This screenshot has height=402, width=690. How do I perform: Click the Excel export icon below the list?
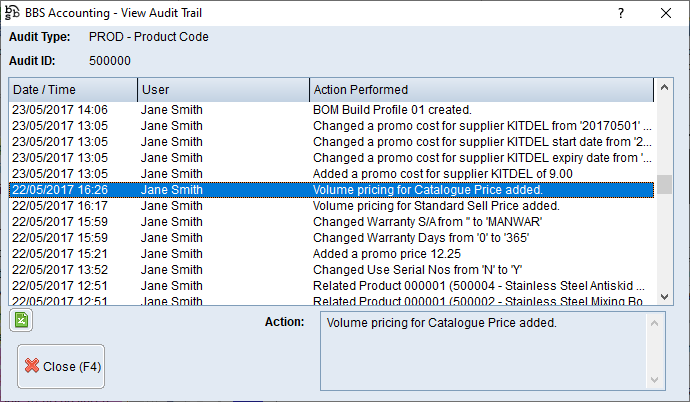pyautogui.click(x=20, y=321)
